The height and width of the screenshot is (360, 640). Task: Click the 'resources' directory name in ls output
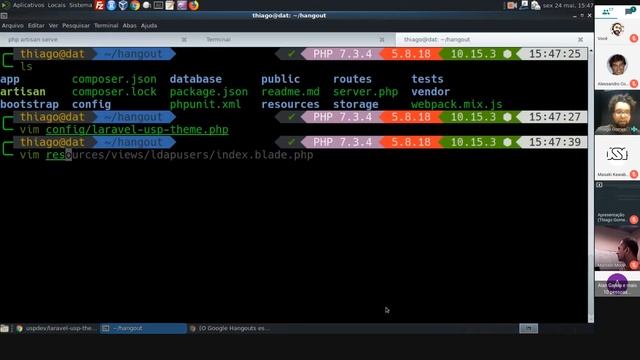[x=290, y=104]
